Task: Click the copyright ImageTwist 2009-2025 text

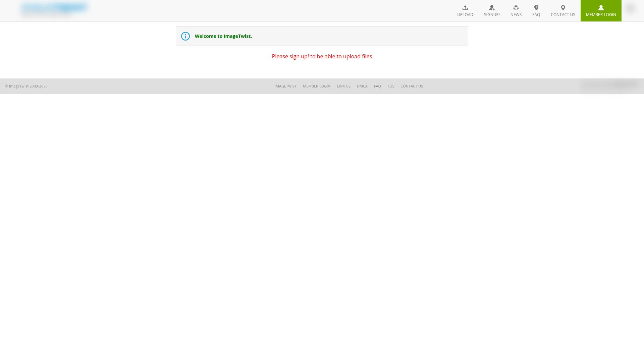Action: click(26, 86)
